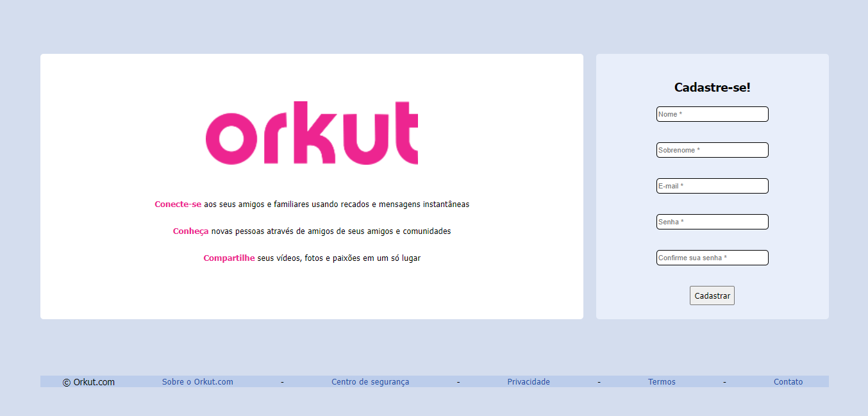Click the "E-mail" input field
This screenshot has height=416, width=868.
(x=712, y=185)
